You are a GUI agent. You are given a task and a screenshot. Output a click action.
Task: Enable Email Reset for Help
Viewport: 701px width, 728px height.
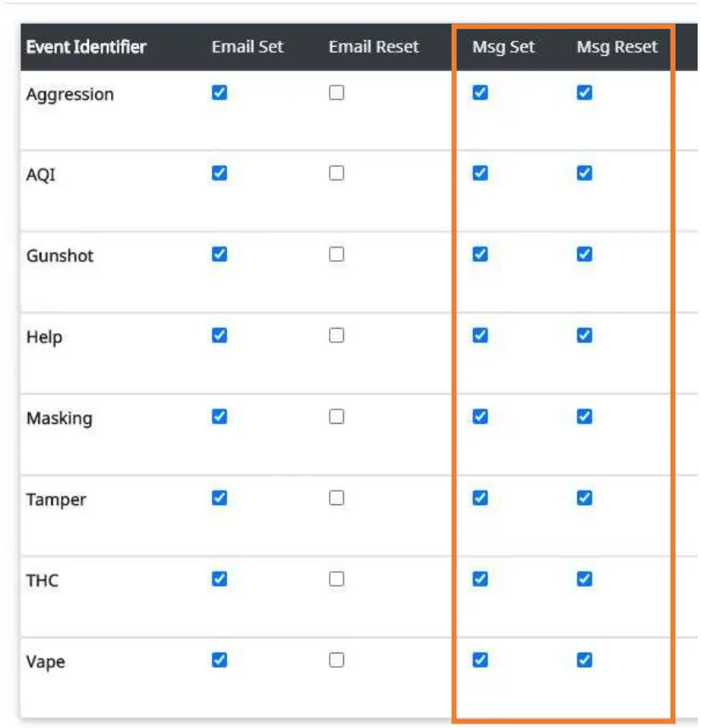pyautogui.click(x=337, y=336)
